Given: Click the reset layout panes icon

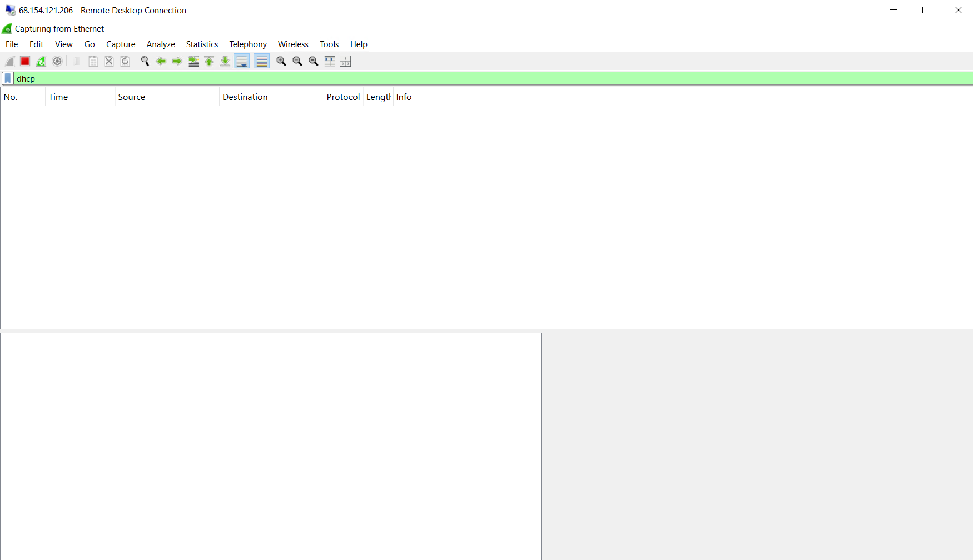Looking at the screenshot, I should point(345,61).
